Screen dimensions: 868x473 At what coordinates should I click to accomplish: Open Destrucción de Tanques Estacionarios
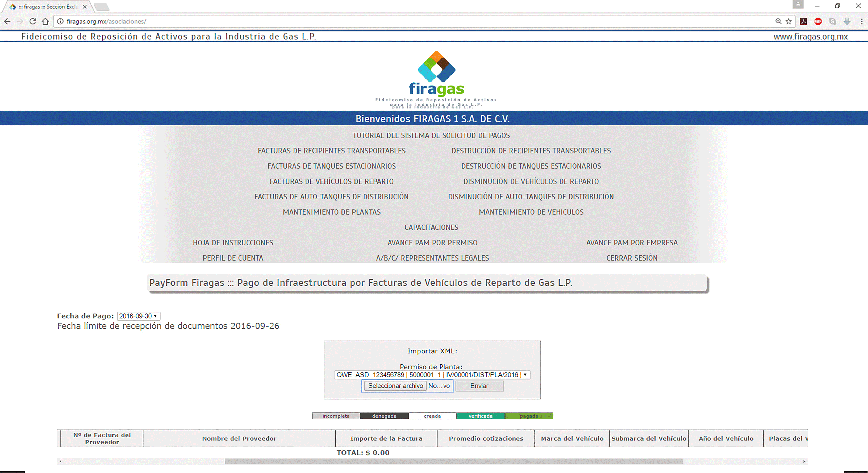coord(531,166)
